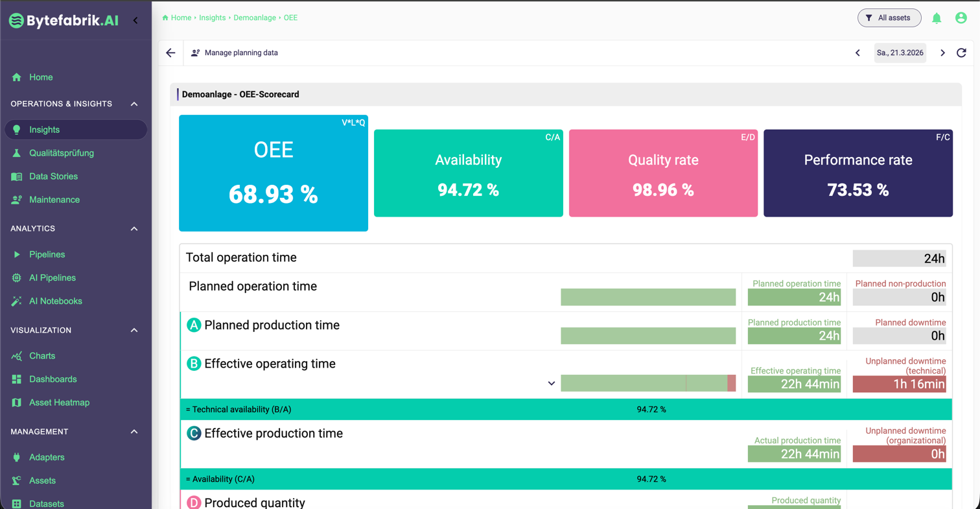
Task: Click the back arrow in the toolbar
Action: pos(170,53)
